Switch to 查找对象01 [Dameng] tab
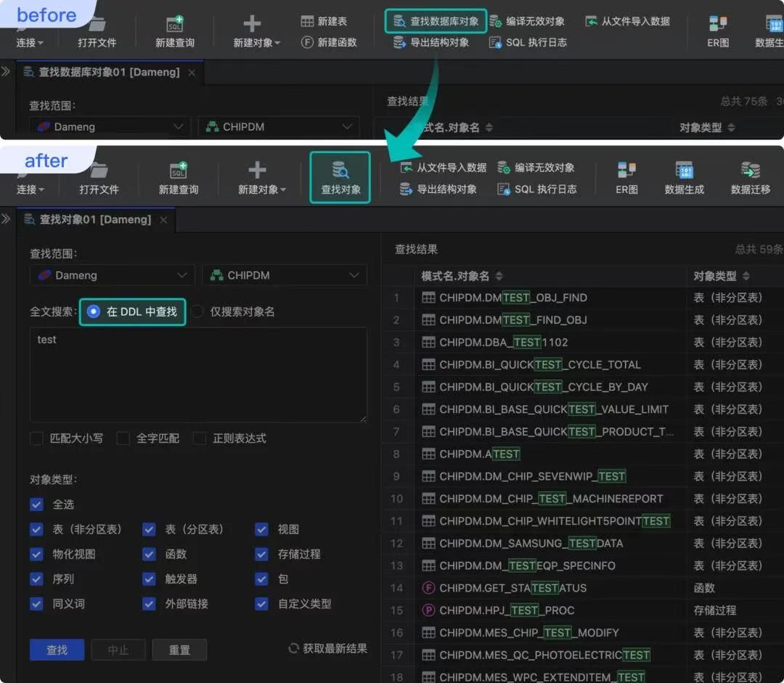 tap(95, 219)
